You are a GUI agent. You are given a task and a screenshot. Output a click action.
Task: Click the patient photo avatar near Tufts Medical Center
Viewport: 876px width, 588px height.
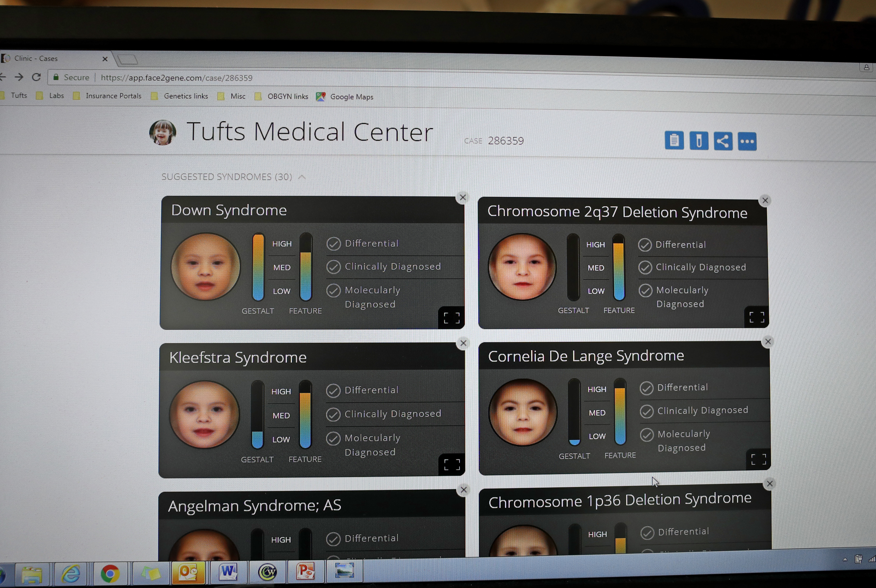pyautogui.click(x=163, y=132)
